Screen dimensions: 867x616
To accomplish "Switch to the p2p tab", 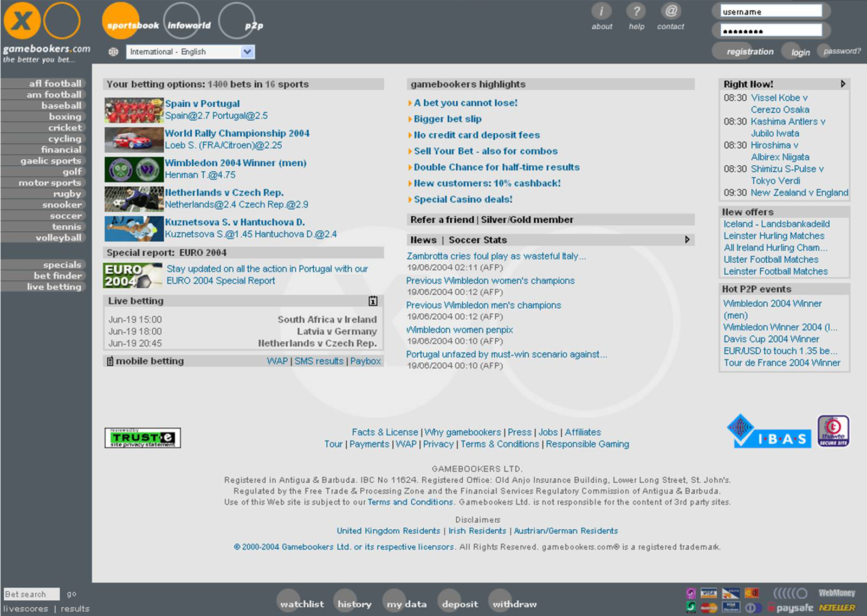I will [253, 25].
